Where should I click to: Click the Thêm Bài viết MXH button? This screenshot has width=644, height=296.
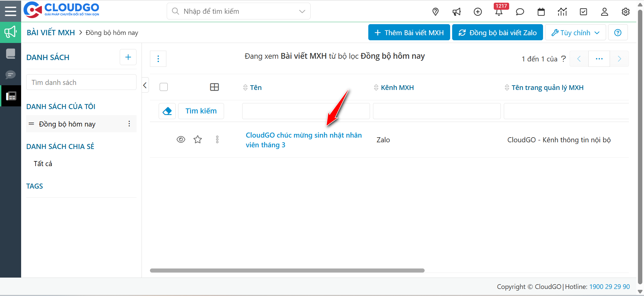click(x=409, y=33)
